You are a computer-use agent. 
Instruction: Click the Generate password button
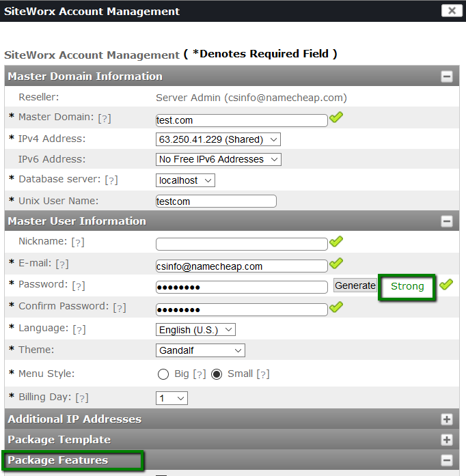click(355, 285)
